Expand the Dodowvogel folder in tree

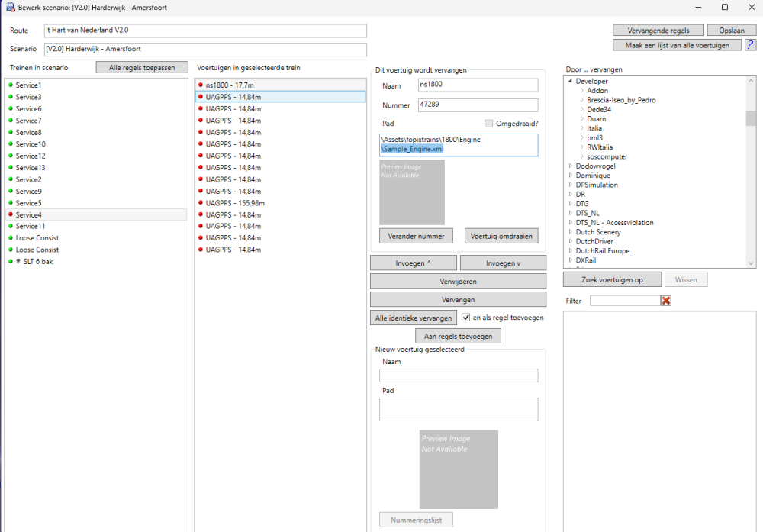pyautogui.click(x=570, y=166)
